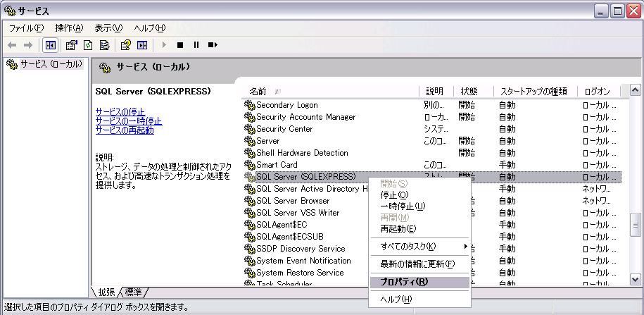
Task: Select the Server service row
Action: [431, 141]
